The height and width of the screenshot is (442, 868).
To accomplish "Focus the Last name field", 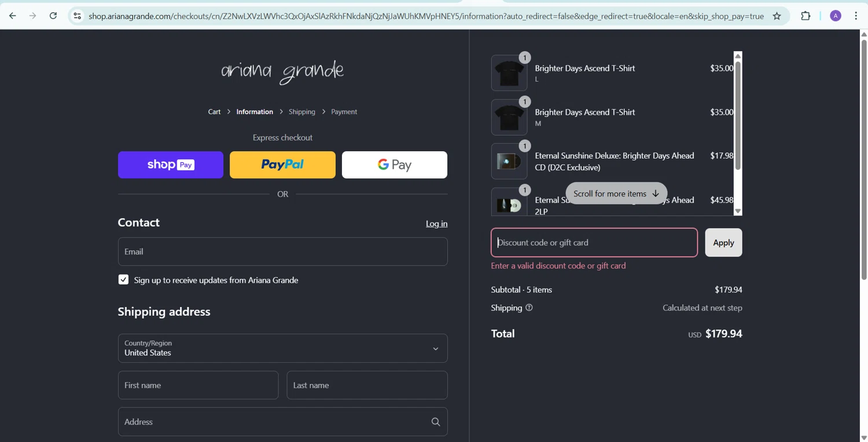I will pyautogui.click(x=367, y=385).
